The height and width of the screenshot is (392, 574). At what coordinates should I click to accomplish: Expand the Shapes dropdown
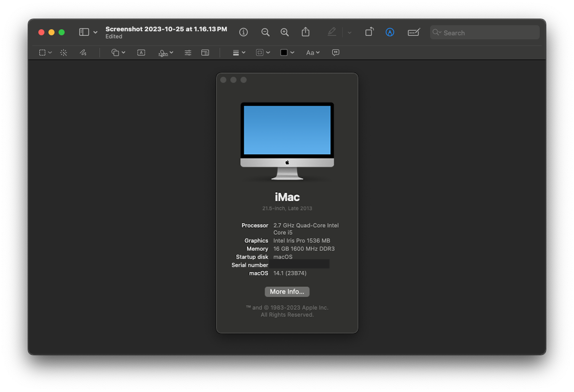point(118,52)
